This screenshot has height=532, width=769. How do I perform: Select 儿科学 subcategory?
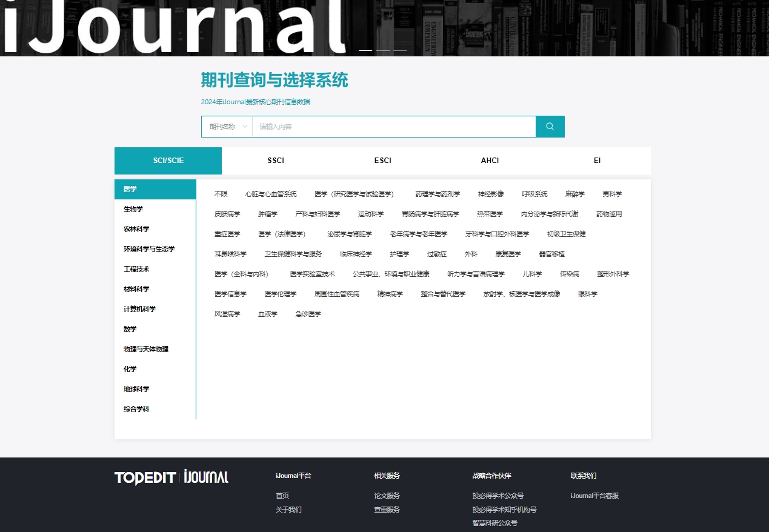[532, 274]
